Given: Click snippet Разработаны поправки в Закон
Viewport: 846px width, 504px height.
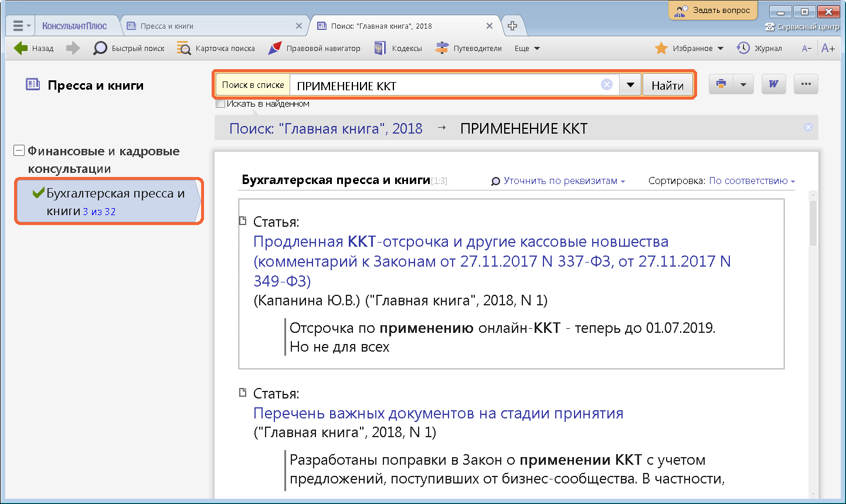Looking at the screenshot, I should pyautogui.click(x=508, y=469).
